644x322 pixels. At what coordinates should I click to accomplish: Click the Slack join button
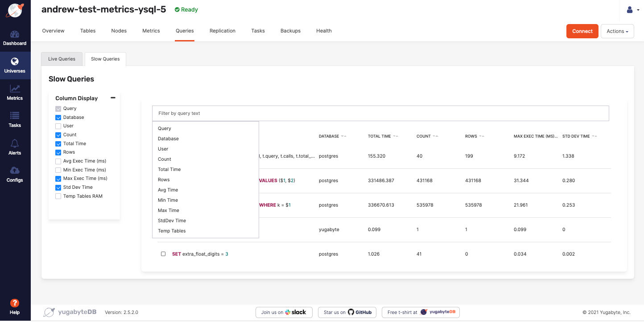(x=284, y=312)
